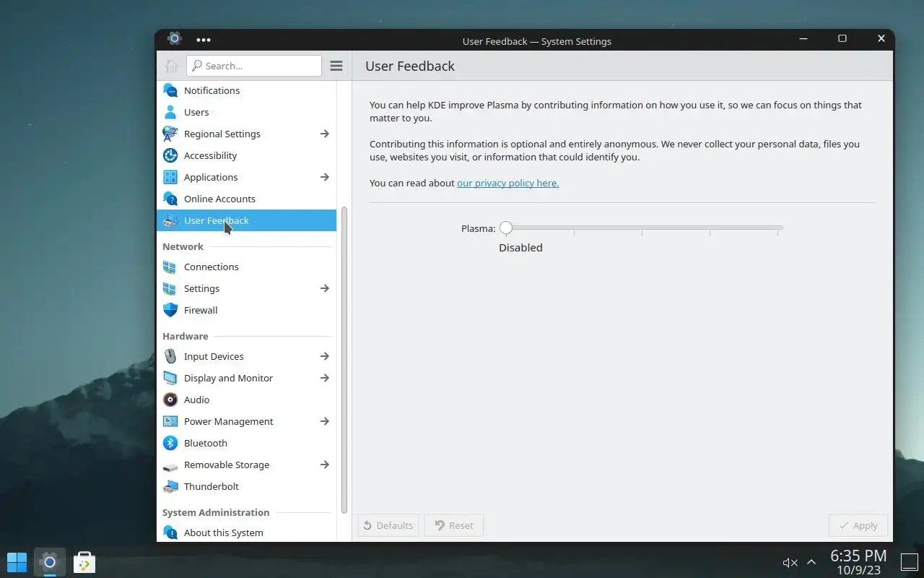The height and width of the screenshot is (578, 924).
Task: Expand Removable Storage submenu arrow
Action: click(325, 465)
